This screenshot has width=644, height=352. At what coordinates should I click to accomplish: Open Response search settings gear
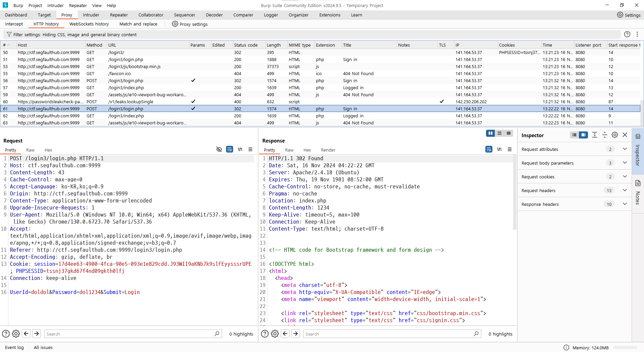click(275, 334)
